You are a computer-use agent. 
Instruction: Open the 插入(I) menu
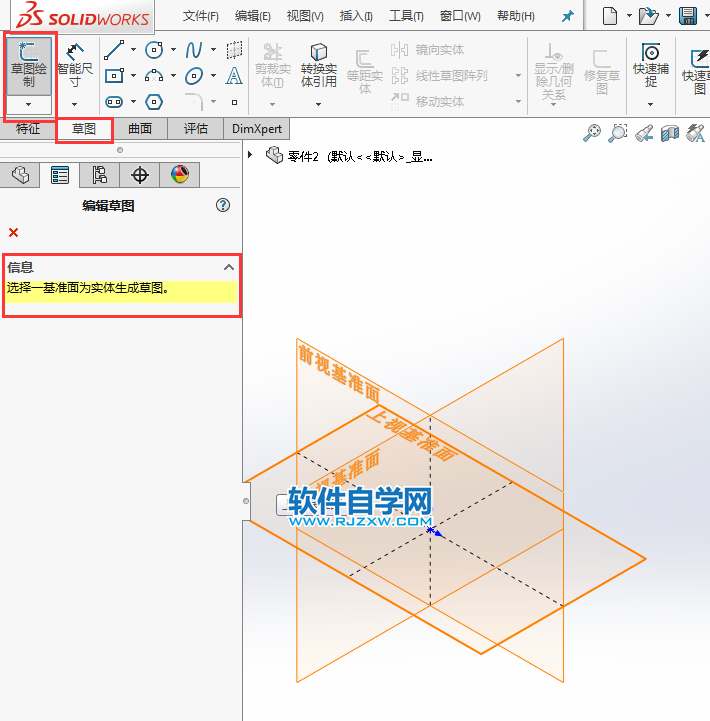click(x=356, y=16)
